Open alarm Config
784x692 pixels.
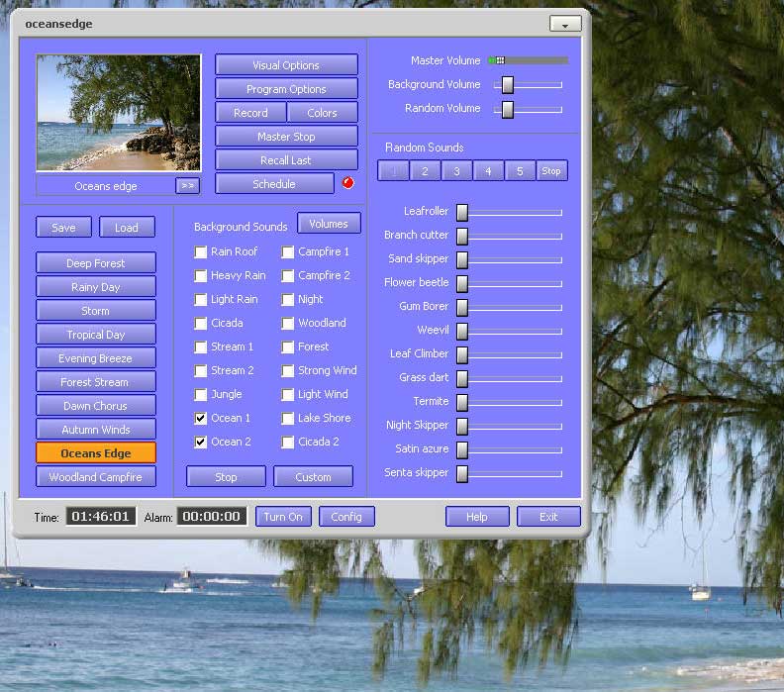pos(346,517)
